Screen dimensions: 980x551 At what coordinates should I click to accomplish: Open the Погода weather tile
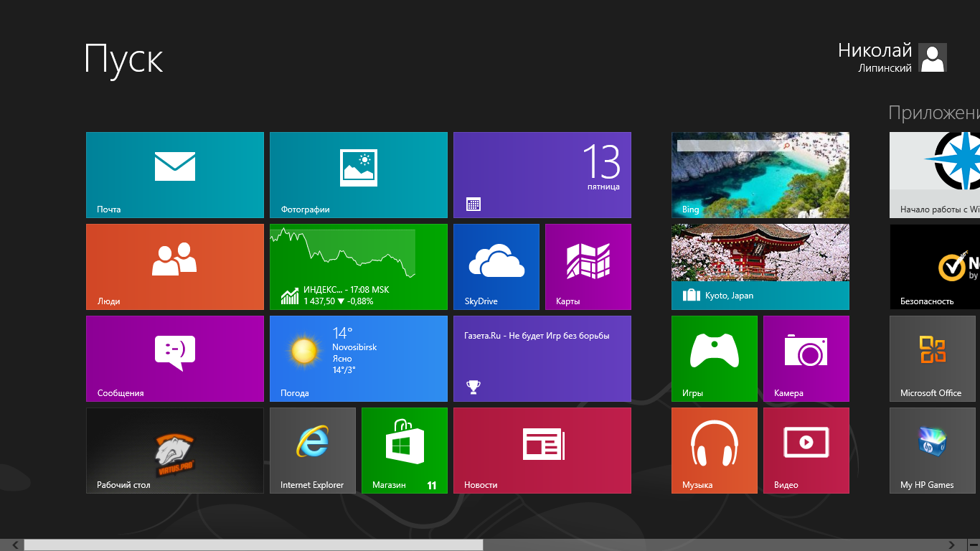point(359,359)
